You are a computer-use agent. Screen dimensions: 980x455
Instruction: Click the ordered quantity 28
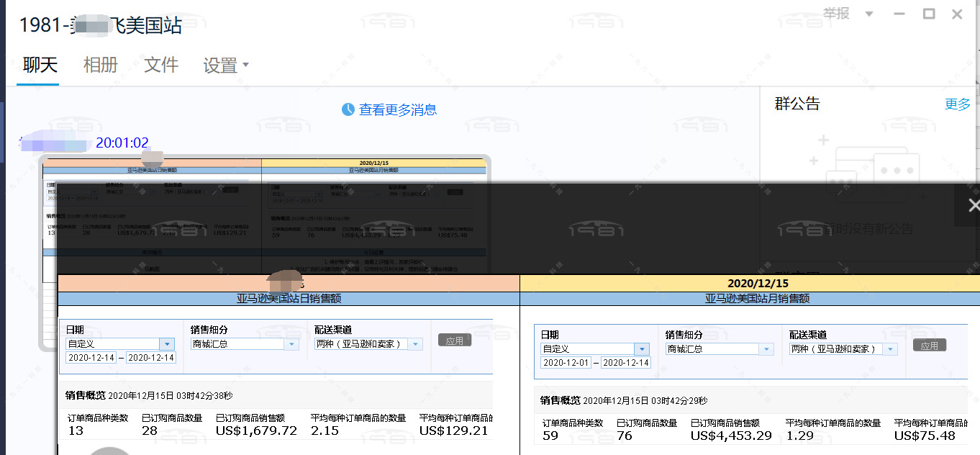click(x=150, y=431)
